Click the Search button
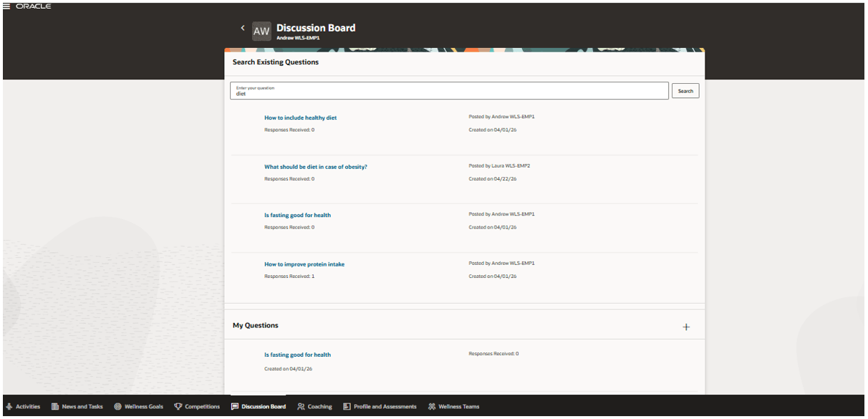868x419 pixels. coord(685,91)
